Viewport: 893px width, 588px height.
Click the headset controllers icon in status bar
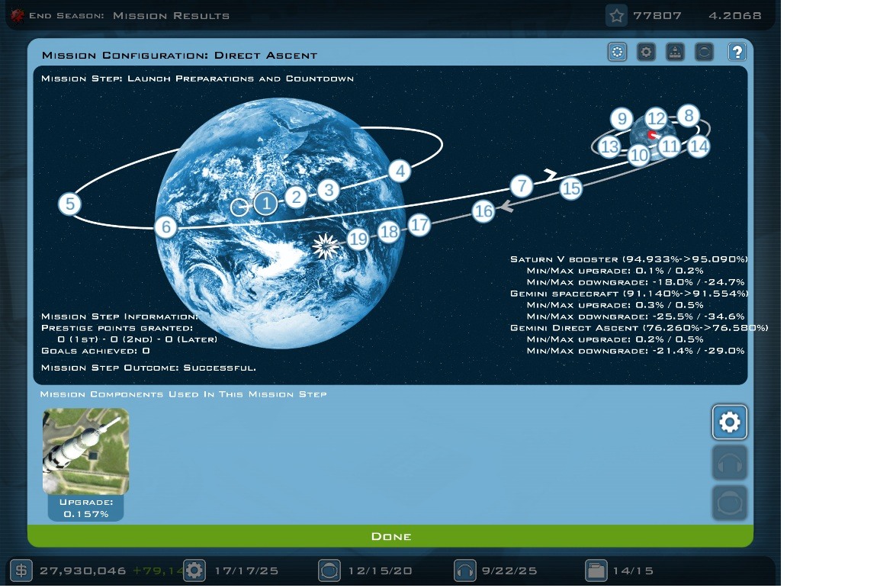tap(464, 570)
